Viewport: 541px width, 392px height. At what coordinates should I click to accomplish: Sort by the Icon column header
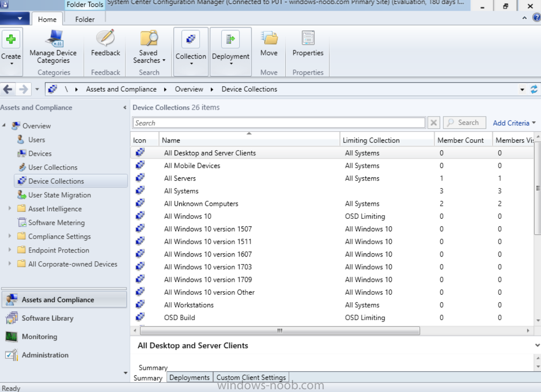tap(145, 140)
